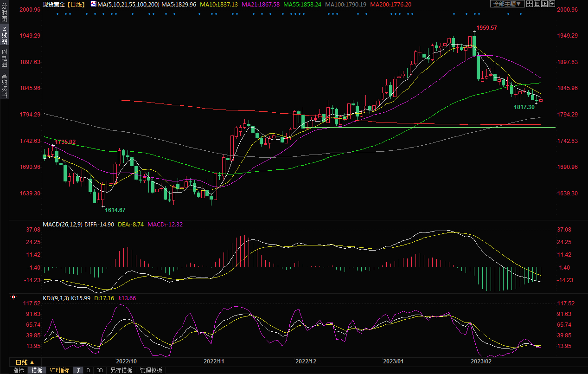Switch to the 闪电图 side tab
Image resolution: width=588 pixels, height=374 pixels.
pyautogui.click(x=4, y=58)
